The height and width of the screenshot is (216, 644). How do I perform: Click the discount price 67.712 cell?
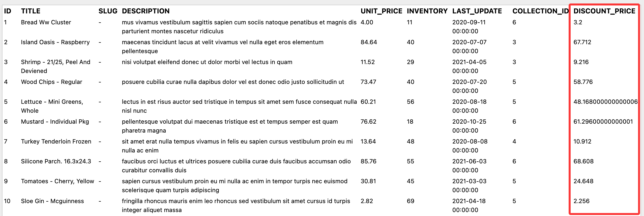582,42
